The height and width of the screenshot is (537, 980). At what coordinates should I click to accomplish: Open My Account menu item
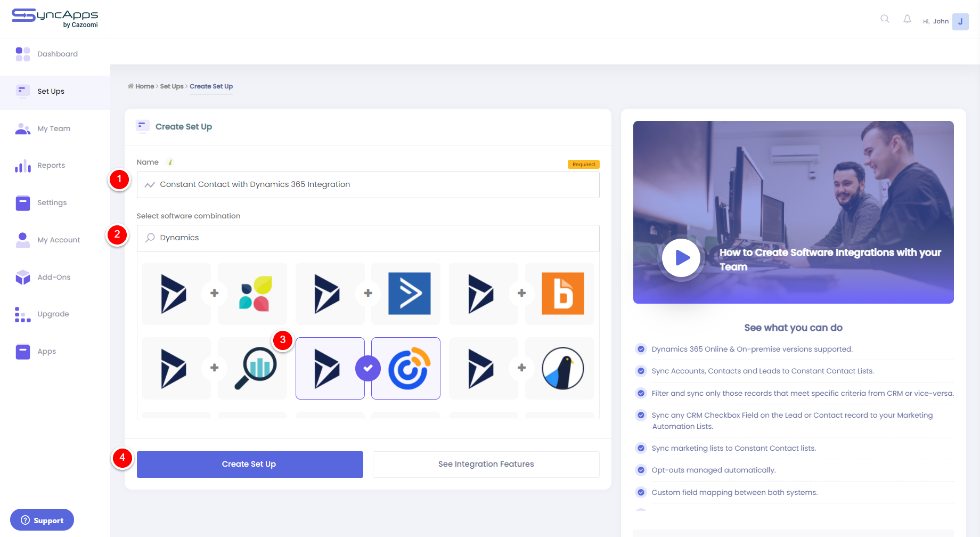tap(59, 240)
